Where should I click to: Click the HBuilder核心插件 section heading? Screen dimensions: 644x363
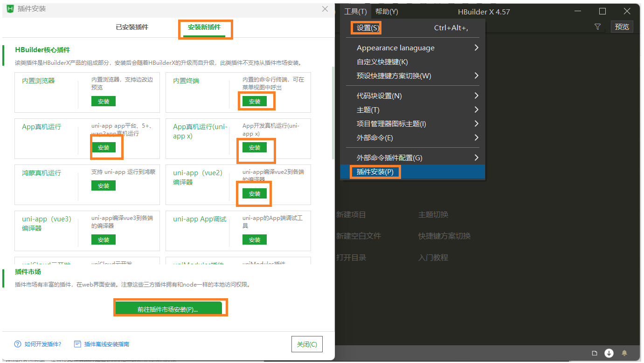click(42, 50)
